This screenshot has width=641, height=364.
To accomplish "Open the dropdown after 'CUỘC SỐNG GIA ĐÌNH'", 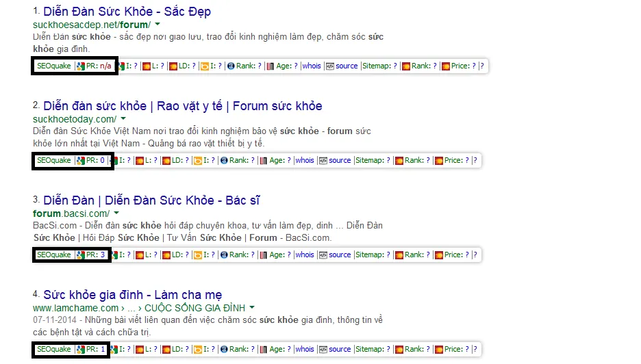I will 252,308.
